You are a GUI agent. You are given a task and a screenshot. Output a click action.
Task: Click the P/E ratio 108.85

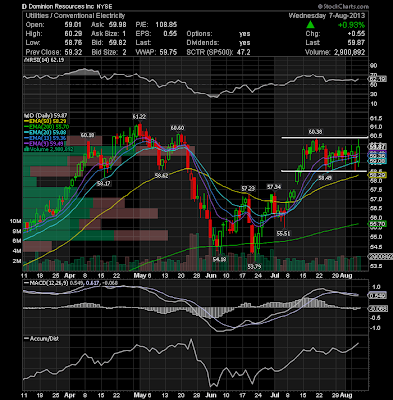click(x=166, y=25)
